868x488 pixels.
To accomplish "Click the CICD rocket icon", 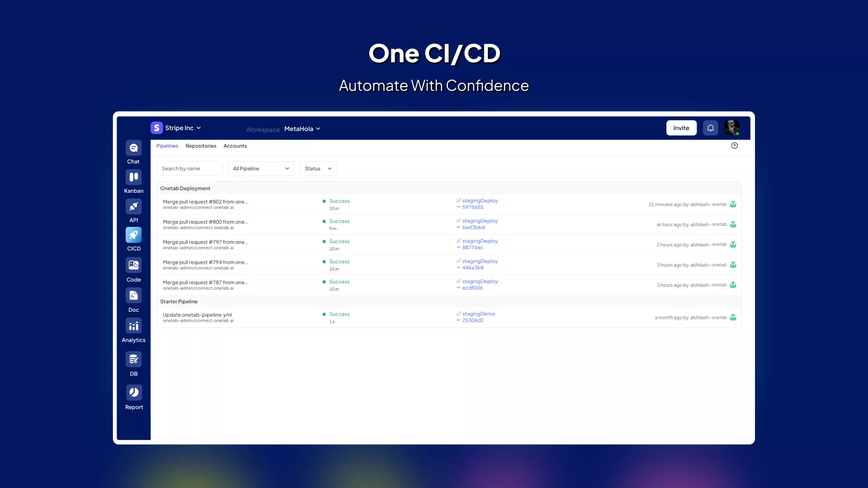I will [x=133, y=235].
